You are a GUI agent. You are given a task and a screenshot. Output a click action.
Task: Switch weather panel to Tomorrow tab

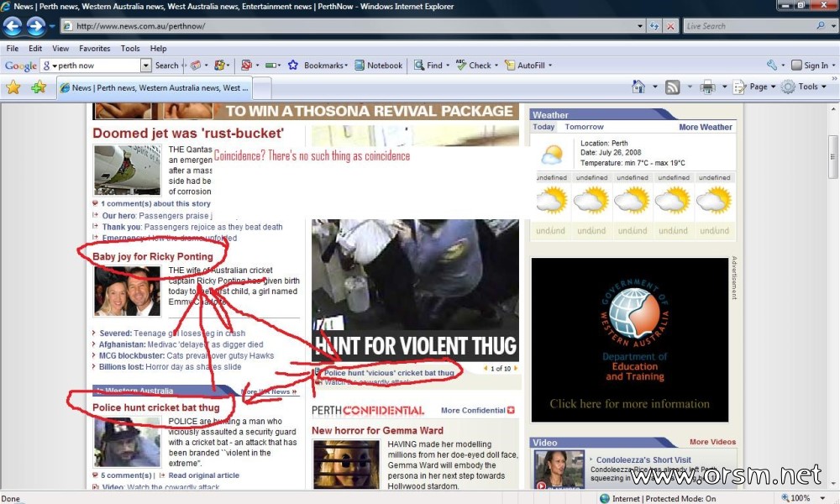tap(584, 127)
